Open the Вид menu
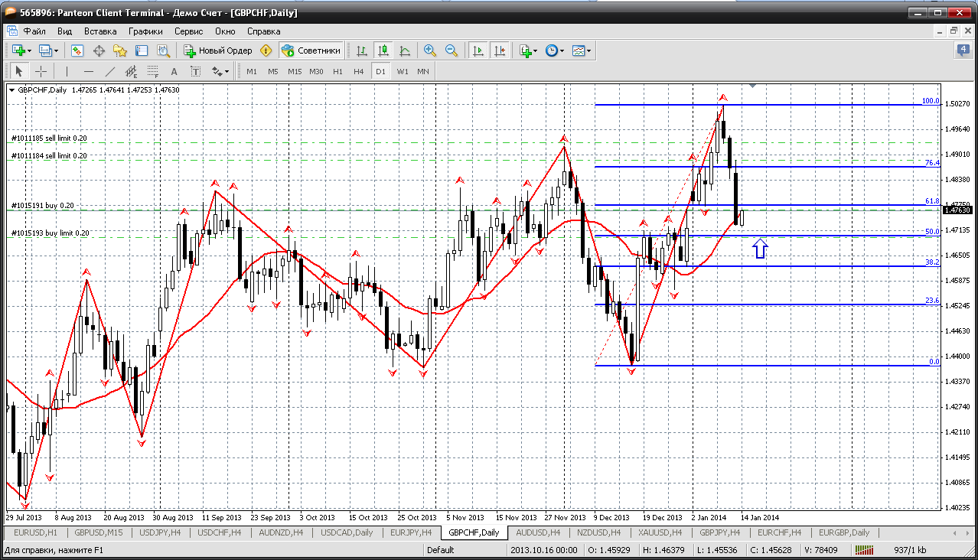The height and width of the screenshot is (560, 978). click(x=64, y=31)
